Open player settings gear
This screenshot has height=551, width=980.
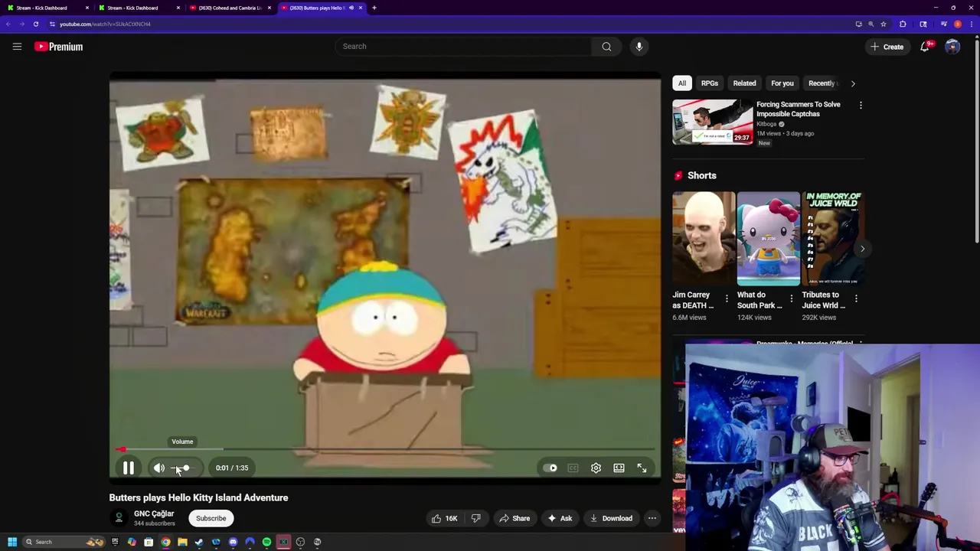click(596, 468)
